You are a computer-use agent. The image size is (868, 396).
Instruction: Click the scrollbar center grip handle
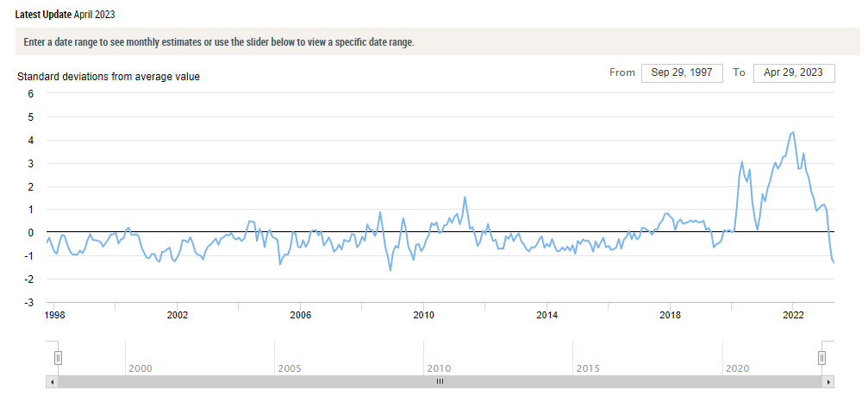click(440, 381)
